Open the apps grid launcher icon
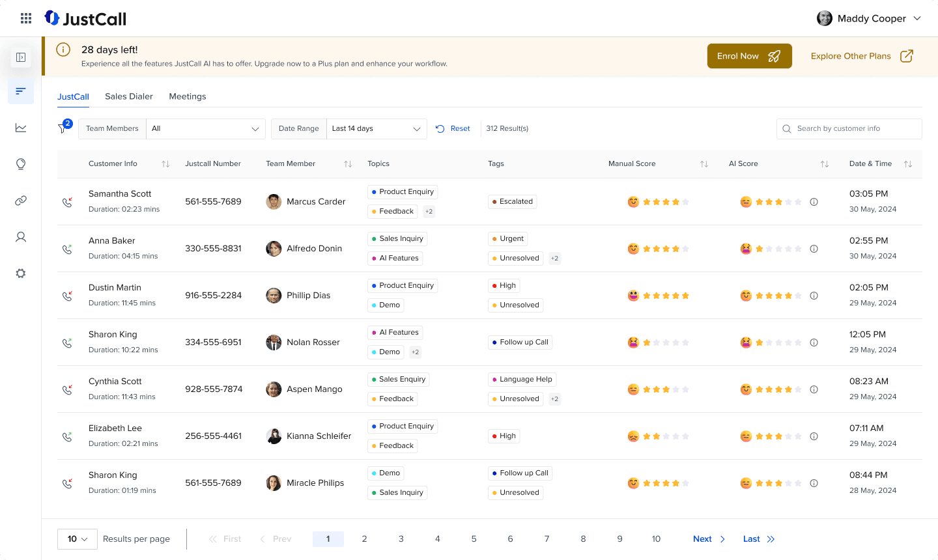The height and width of the screenshot is (560, 938). 26,18
